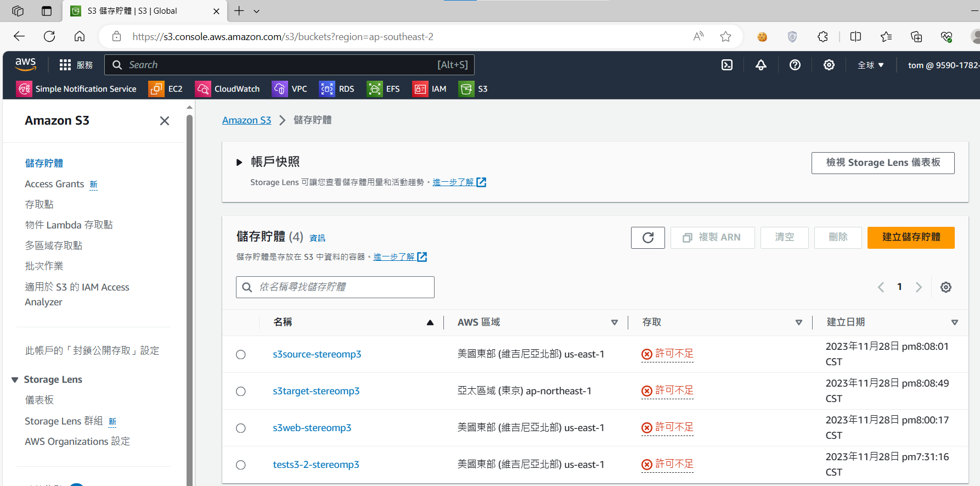Expand the 帳戶快照 section
980x486 pixels.
pyautogui.click(x=239, y=162)
